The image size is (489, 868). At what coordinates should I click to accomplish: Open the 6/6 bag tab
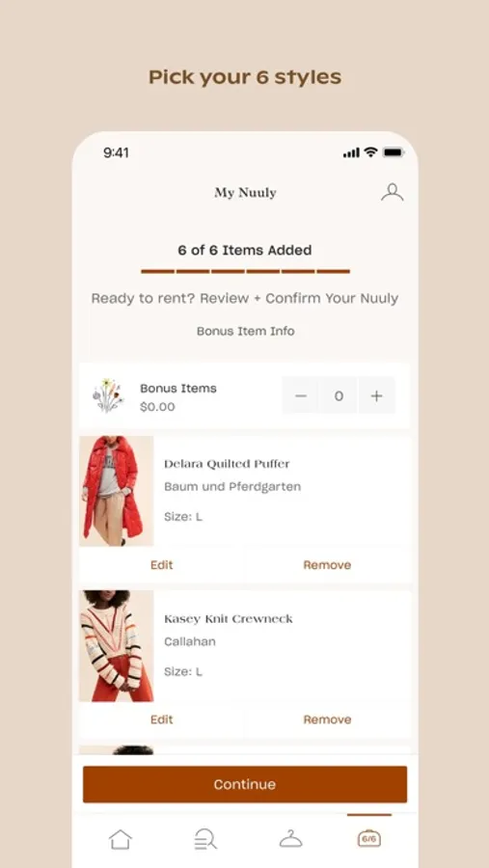[369, 839]
